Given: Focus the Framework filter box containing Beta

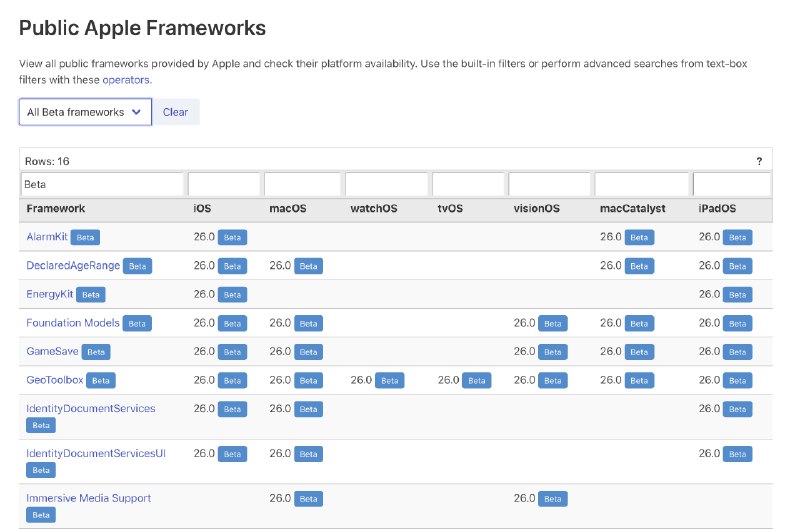Looking at the screenshot, I should point(102,185).
